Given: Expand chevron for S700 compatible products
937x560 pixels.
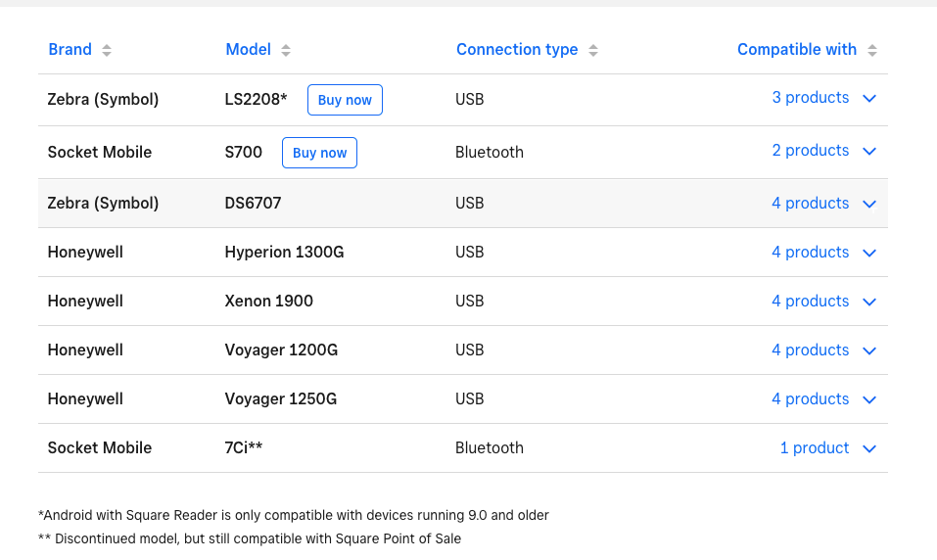Looking at the screenshot, I should (869, 152).
